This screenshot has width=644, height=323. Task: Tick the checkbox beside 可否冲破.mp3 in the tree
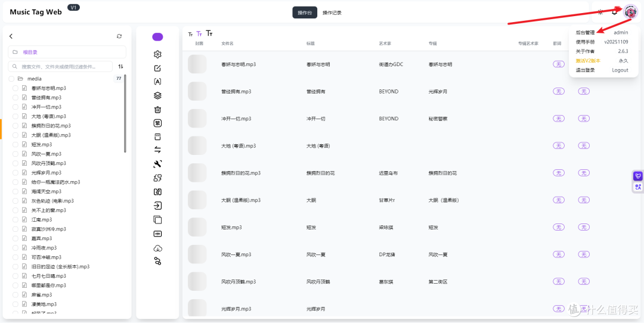[15, 257]
